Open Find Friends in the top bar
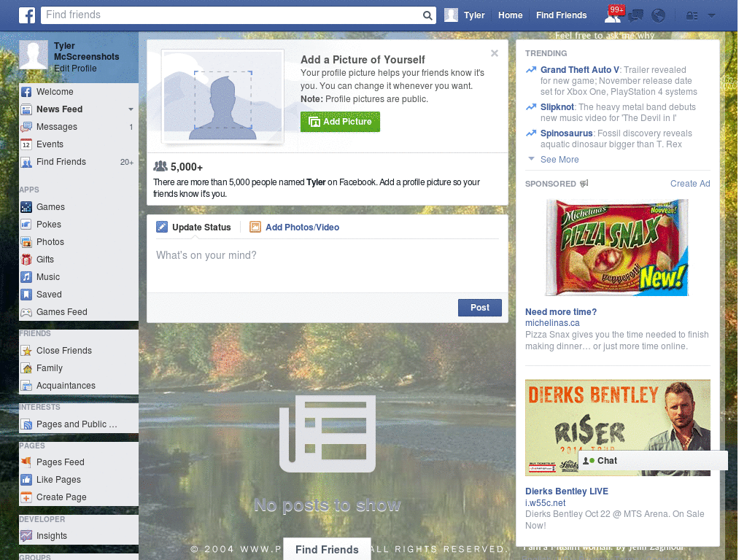Screen dimensions: 747x560 [x=561, y=15]
